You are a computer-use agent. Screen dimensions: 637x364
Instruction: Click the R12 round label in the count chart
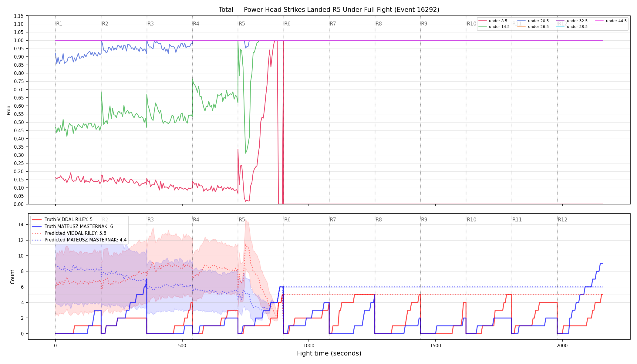point(563,220)
